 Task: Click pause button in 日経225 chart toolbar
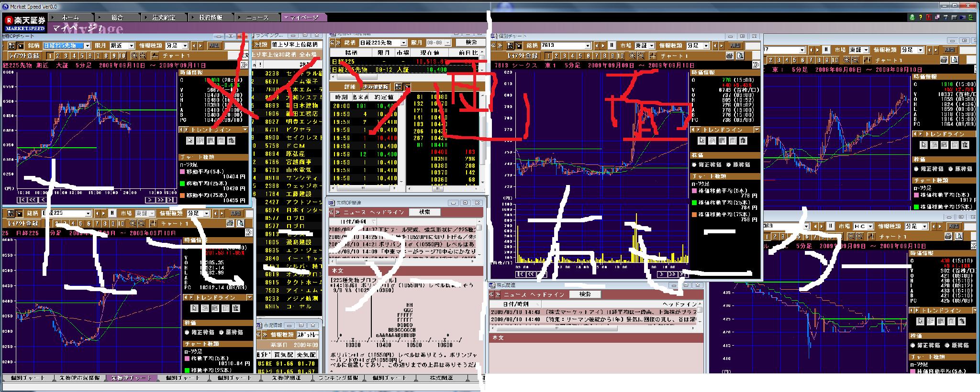click(111, 214)
